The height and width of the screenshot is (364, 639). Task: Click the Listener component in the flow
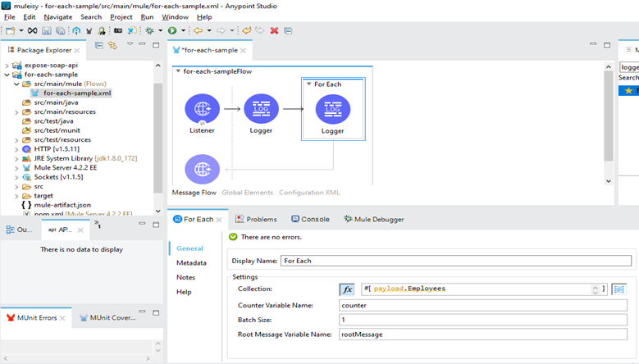coord(202,109)
